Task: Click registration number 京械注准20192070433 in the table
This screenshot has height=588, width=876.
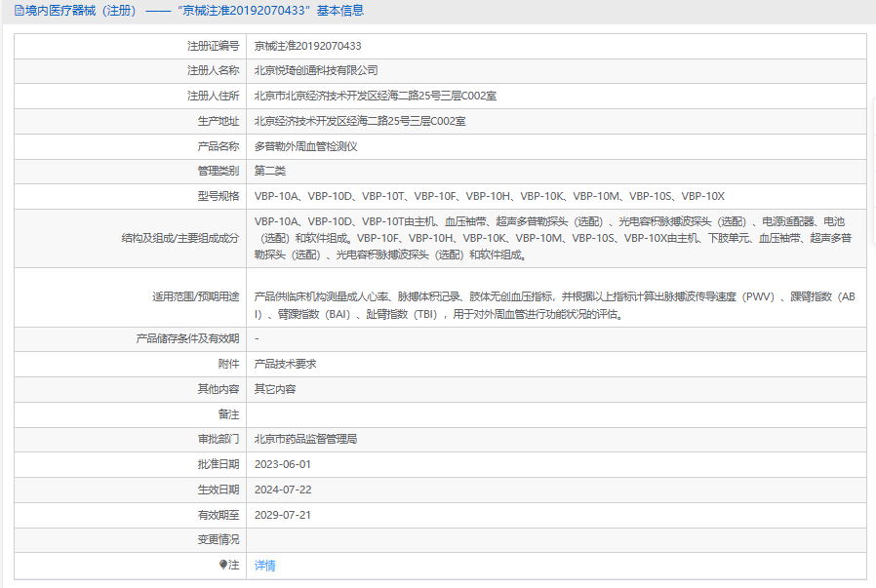Action: coord(307,46)
